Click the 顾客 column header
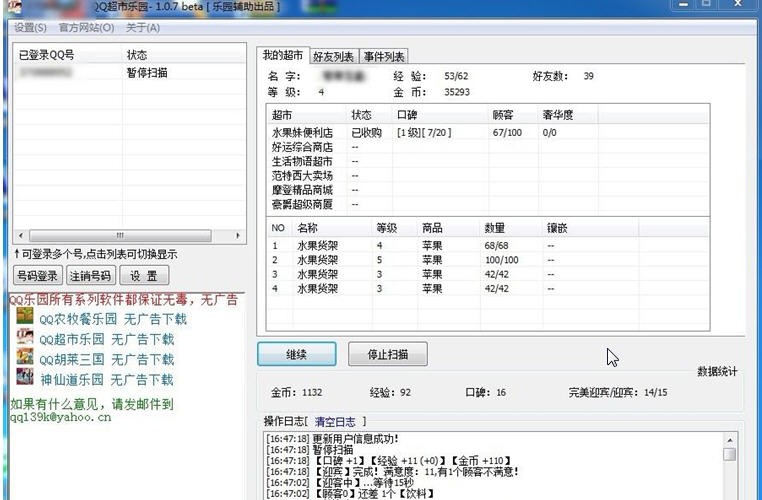The width and height of the screenshot is (762, 500). click(x=513, y=115)
